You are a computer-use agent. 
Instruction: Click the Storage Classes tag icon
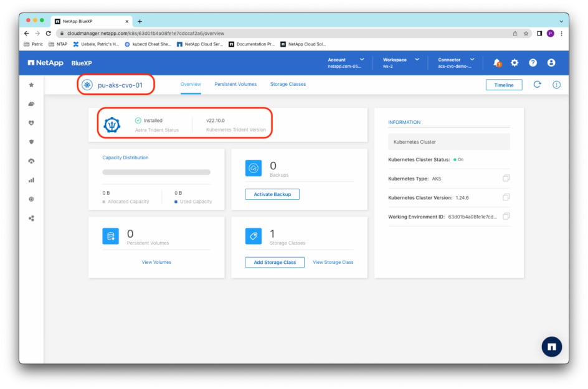click(x=254, y=236)
